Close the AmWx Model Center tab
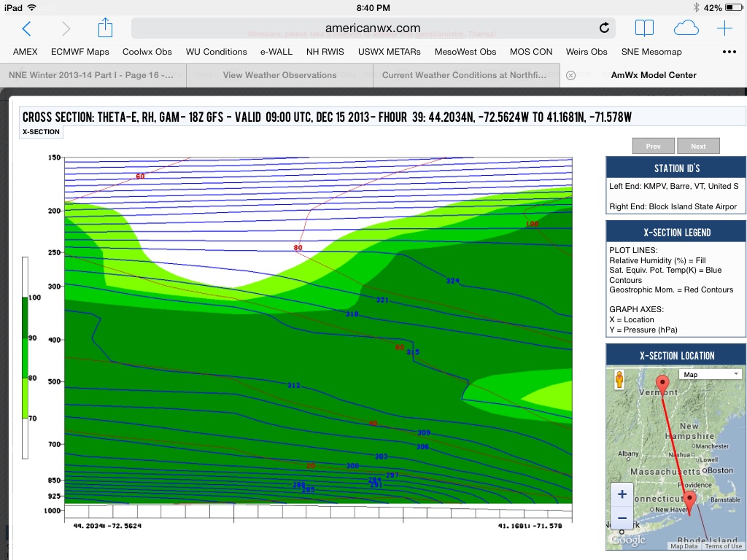 click(571, 75)
